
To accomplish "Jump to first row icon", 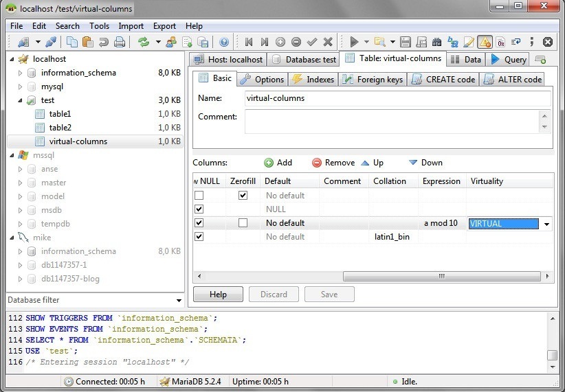I will [x=249, y=42].
